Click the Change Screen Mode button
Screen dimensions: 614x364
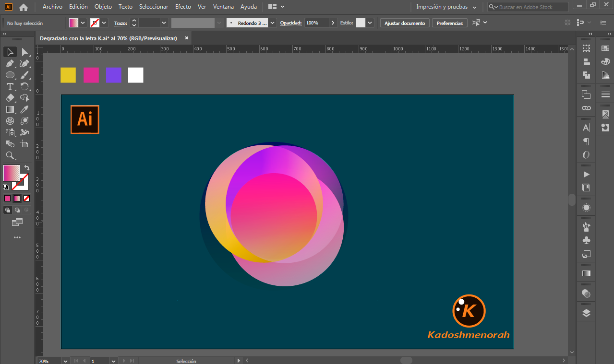pyautogui.click(x=17, y=222)
